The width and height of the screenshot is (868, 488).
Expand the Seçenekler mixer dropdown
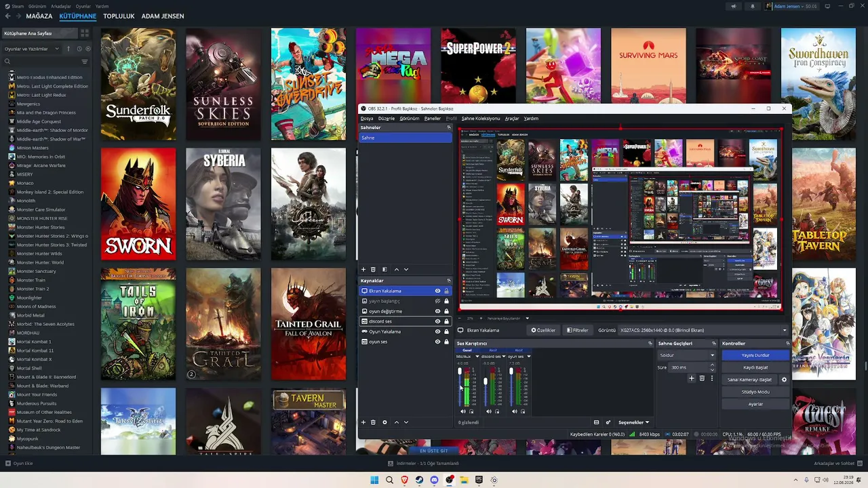633,422
